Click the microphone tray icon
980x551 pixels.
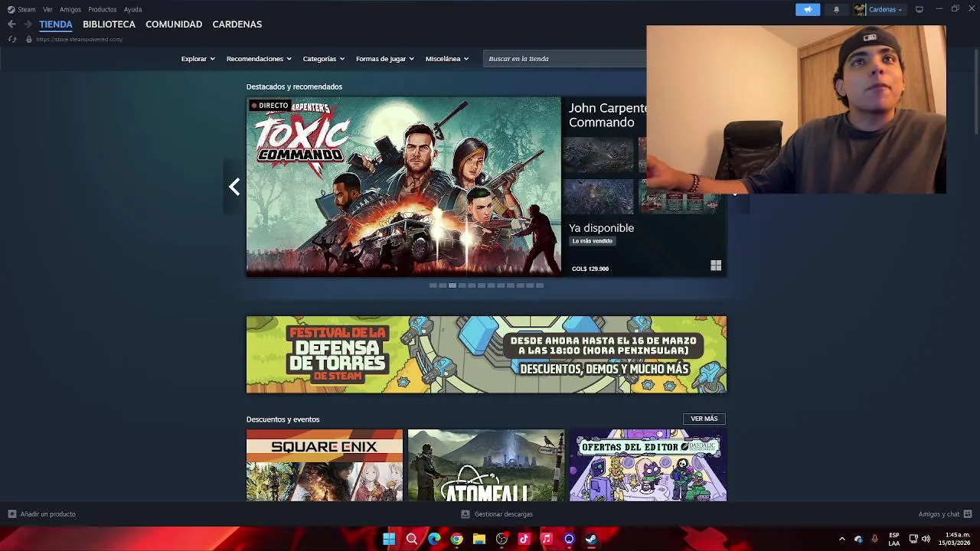[874, 539]
